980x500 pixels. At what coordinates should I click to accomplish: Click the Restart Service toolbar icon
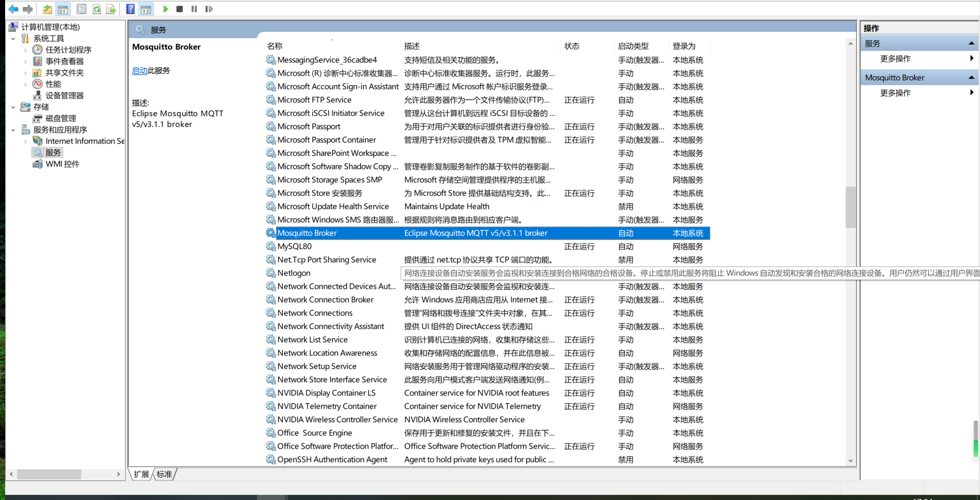[x=209, y=9]
